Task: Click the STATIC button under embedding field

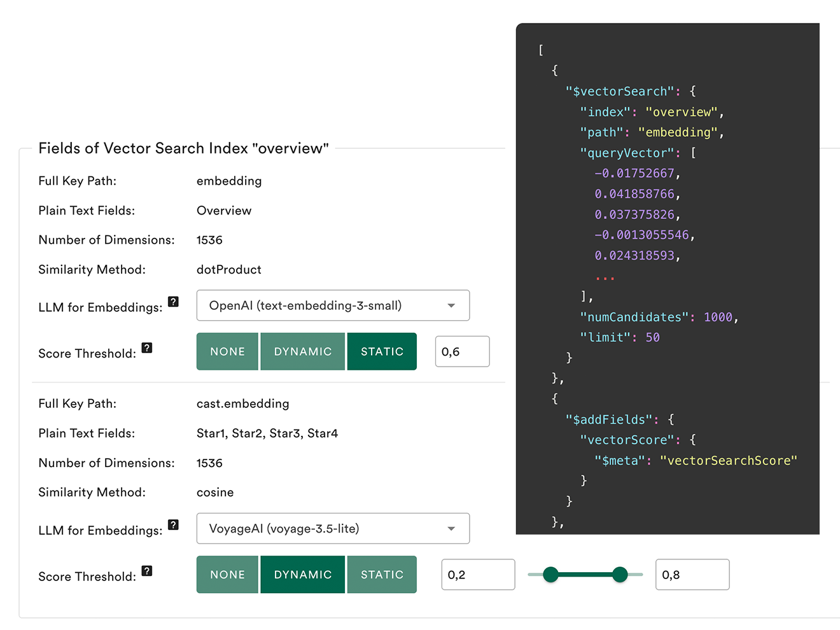Action: [382, 351]
